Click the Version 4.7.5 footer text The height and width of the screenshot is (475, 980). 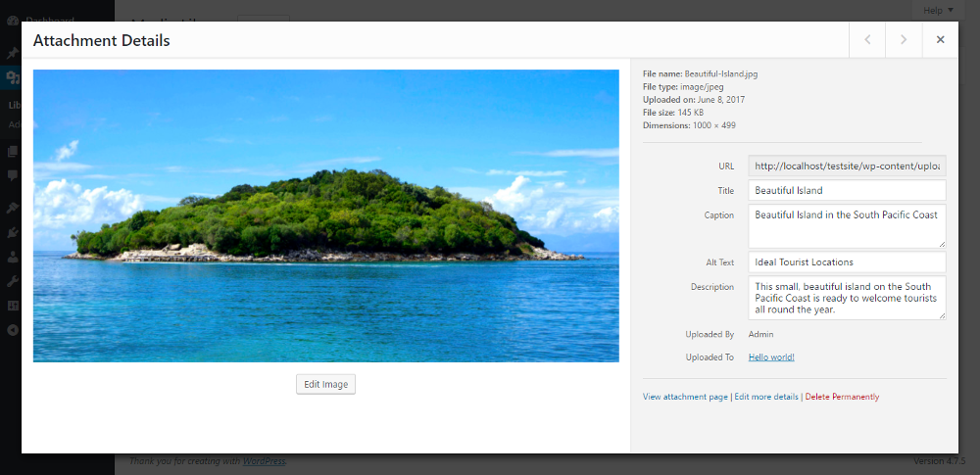coord(940,461)
